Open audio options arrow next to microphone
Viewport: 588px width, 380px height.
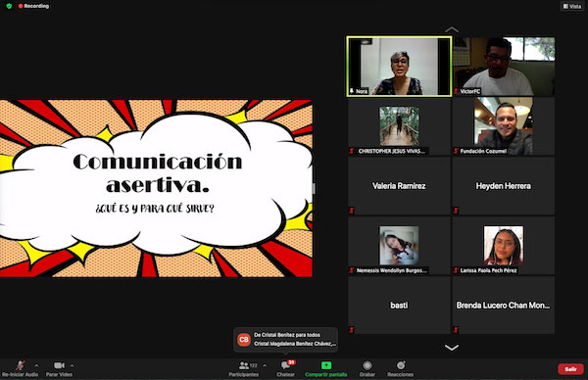pos(36,365)
